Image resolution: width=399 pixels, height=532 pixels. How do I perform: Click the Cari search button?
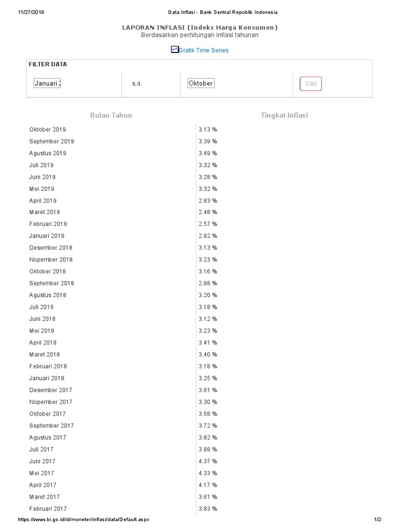(x=311, y=84)
